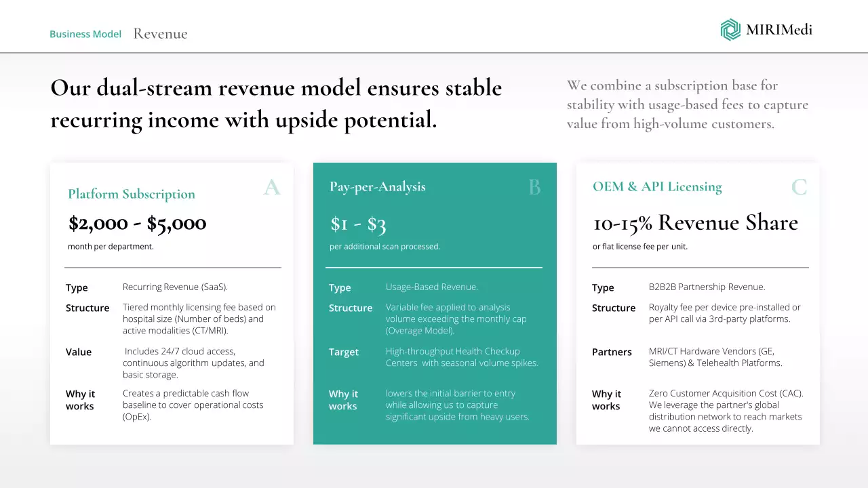This screenshot has width=868, height=488.
Task: Click the letter A card badge
Action: (x=272, y=187)
